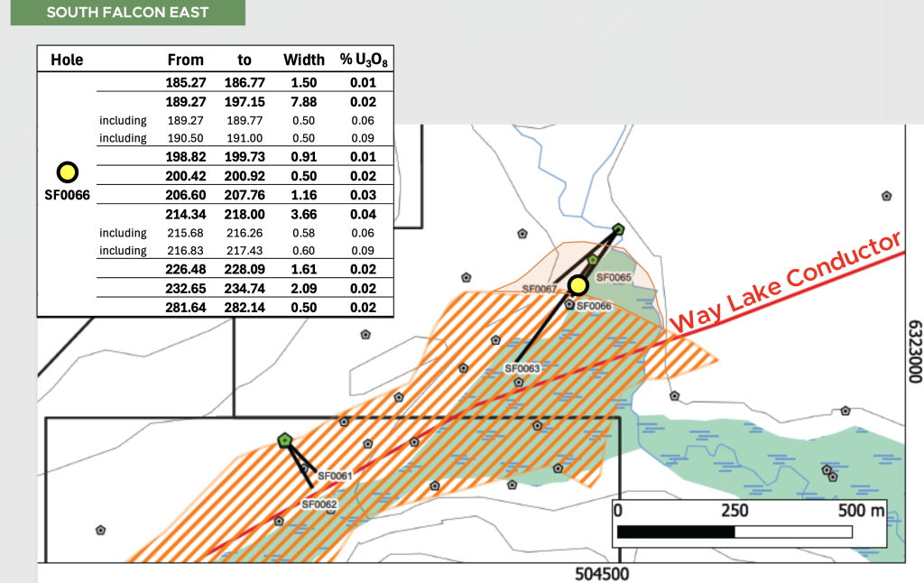Click the green pentagon at the drill line's north end

coord(618,229)
